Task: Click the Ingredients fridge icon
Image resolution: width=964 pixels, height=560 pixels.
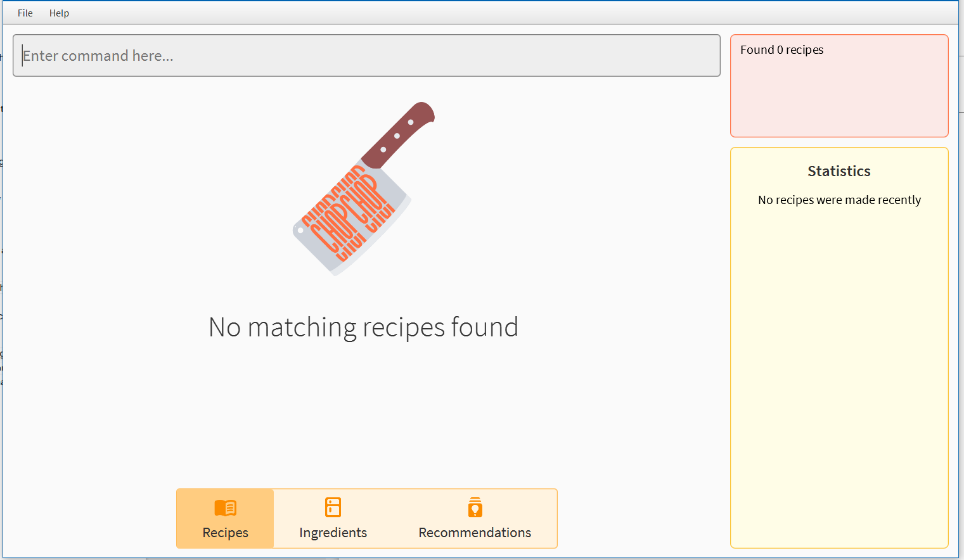Action: coord(333,507)
